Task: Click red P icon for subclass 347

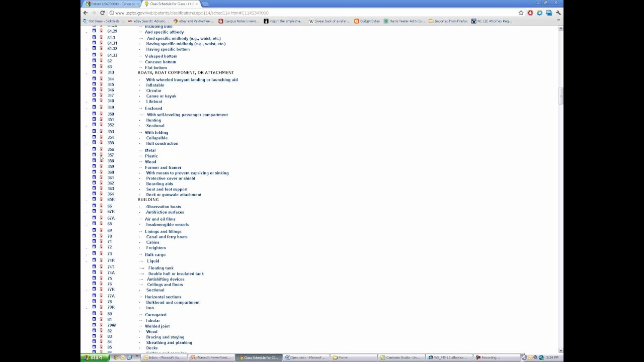Action: point(101,95)
